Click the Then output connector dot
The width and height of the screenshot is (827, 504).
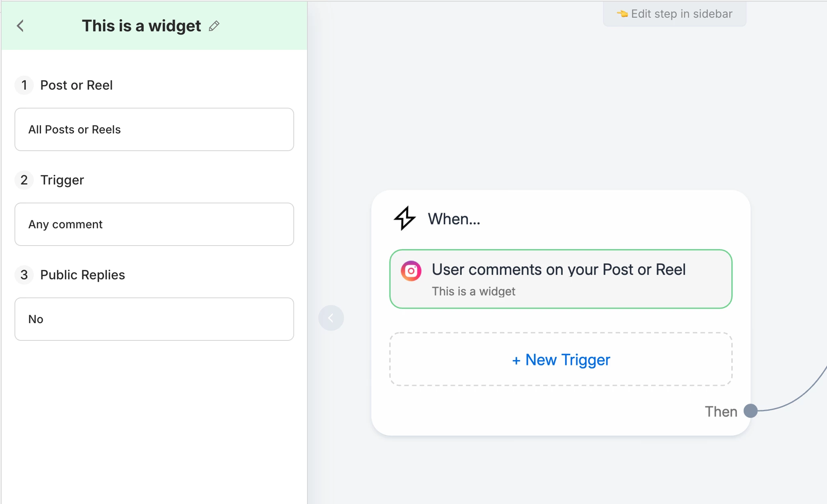750,411
